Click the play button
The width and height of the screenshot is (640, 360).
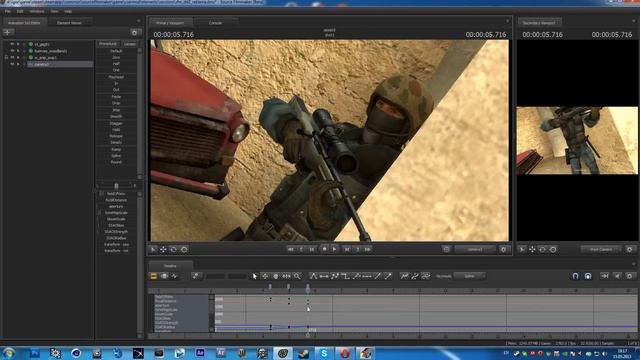pyautogui.click(x=335, y=249)
